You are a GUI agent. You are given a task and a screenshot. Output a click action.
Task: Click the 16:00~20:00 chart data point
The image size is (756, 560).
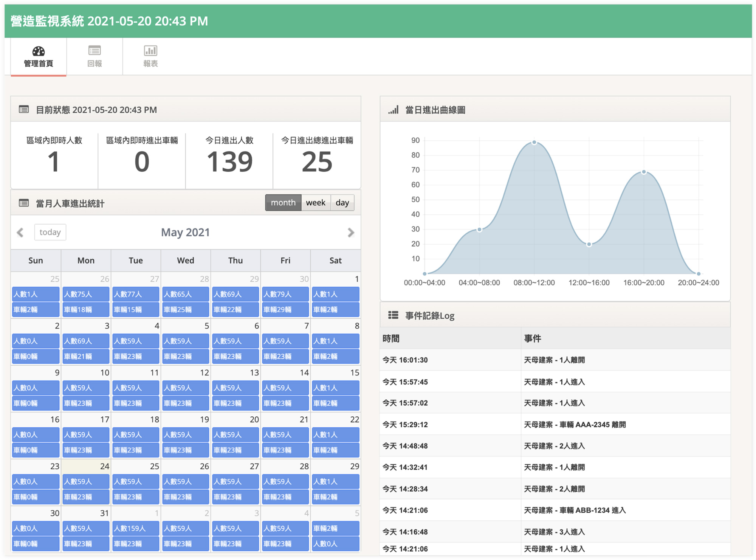point(644,172)
